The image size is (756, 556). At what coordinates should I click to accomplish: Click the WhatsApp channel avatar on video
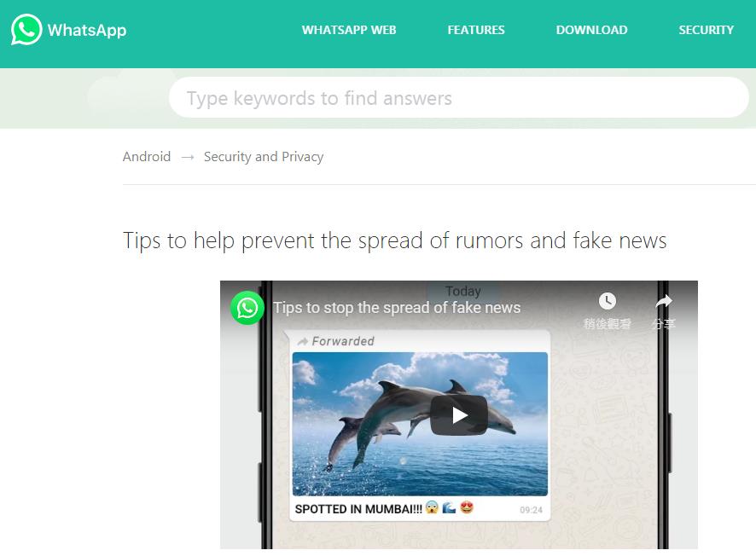point(247,308)
